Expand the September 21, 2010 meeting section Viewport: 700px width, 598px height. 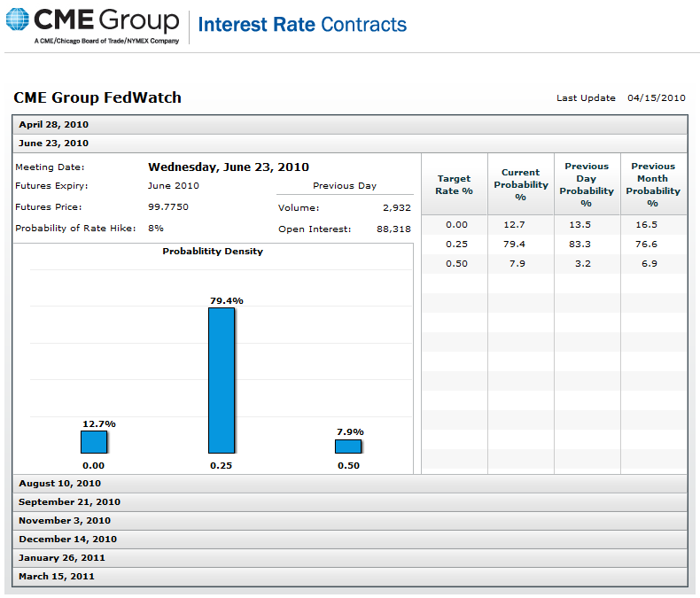[x=350, y=502]
